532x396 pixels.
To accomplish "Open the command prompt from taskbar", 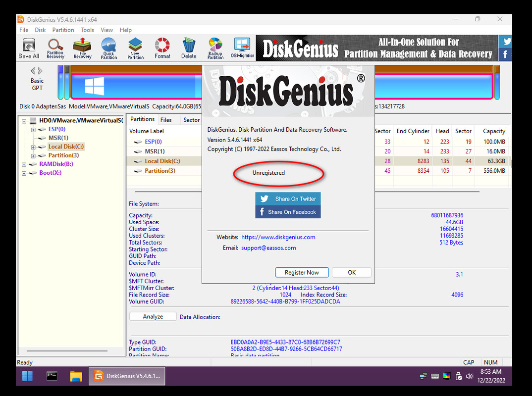I will 52,376.
